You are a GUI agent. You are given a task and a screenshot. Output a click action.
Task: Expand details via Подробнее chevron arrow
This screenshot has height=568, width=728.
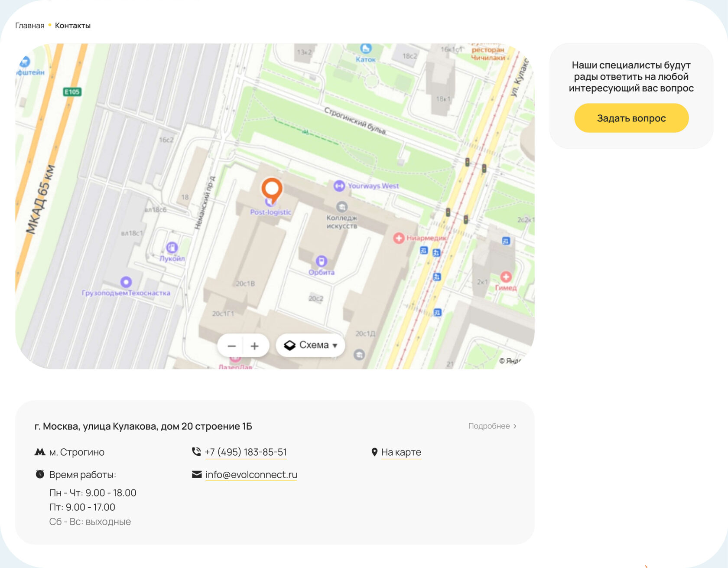pyautogui.click(x=515, y=426)
